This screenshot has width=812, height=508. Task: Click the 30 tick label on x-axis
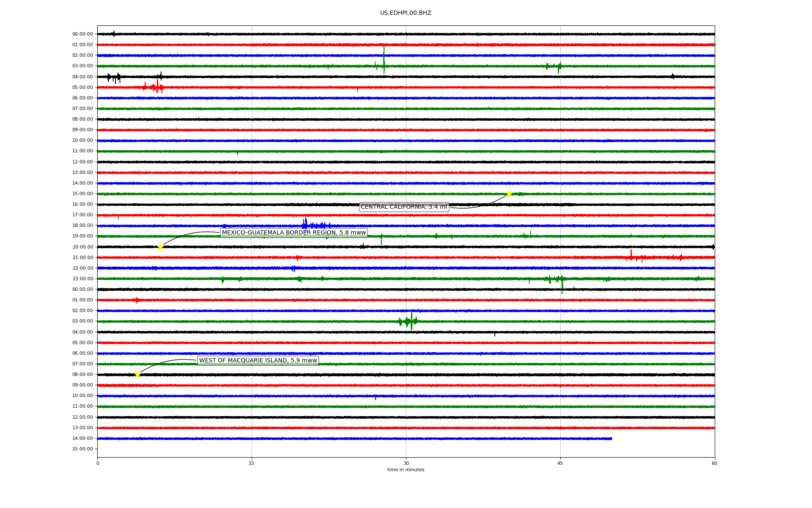pyautogui.click(x=406, y=463)
